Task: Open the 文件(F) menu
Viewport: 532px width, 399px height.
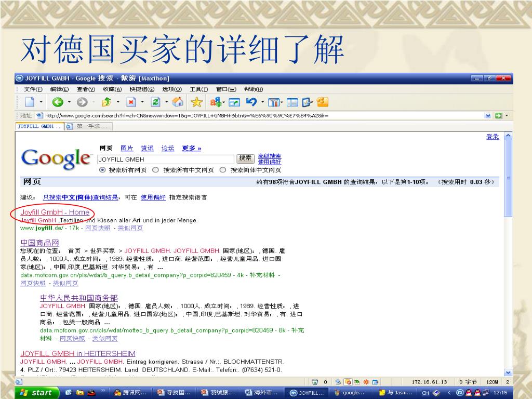Action: pyautogui.click(x=33, y=89)
